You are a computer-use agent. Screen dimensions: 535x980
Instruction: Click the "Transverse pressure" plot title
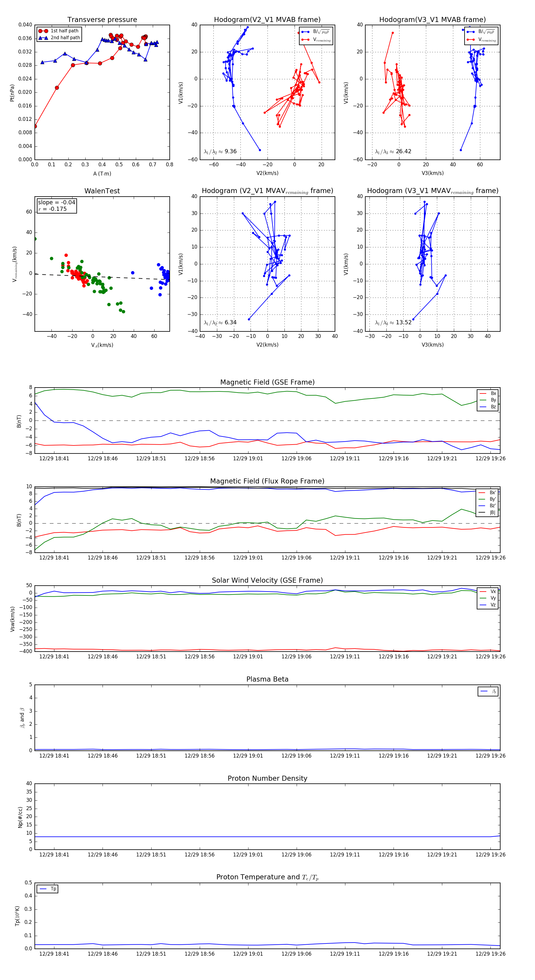click(x=102, y=20)
